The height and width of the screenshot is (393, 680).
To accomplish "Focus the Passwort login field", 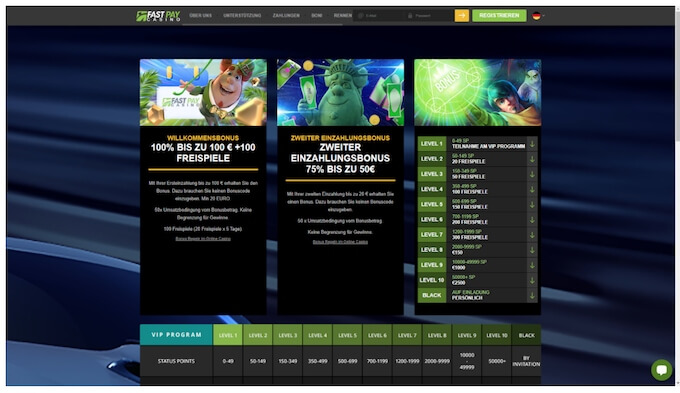I will pos(428,16).
